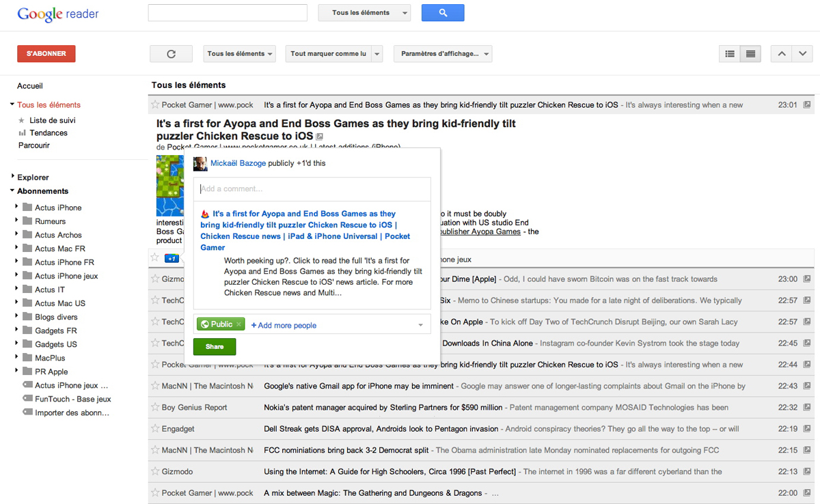820x504 pixels.
Task: Expand the Actus Archos folder
Action: pos(17,235)
